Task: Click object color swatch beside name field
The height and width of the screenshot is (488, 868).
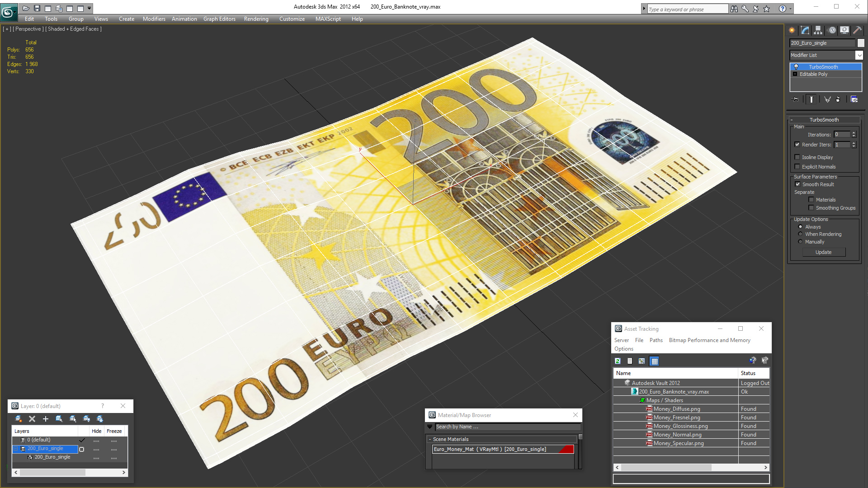Action: pyautogui.click(x=861, y=43)
